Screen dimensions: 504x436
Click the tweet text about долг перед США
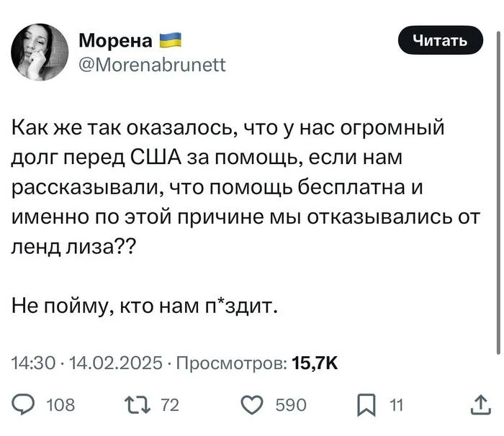[246, 187]
